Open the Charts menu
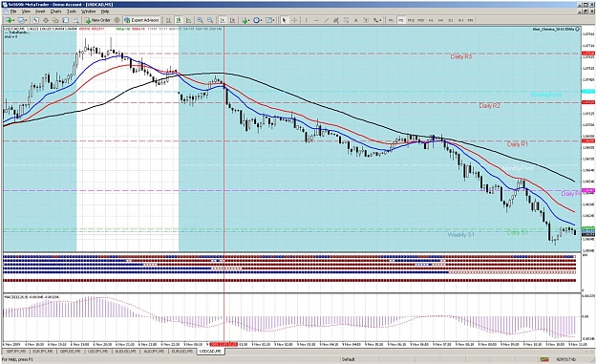The height and width of the screenshot is (364, 597). point(56,11)
